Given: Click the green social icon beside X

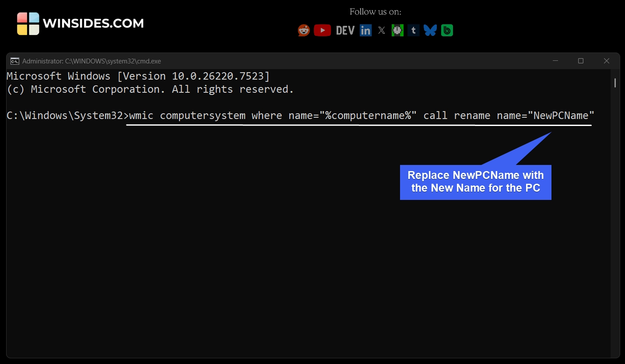Looking at the screenshot, I should 397,30.
